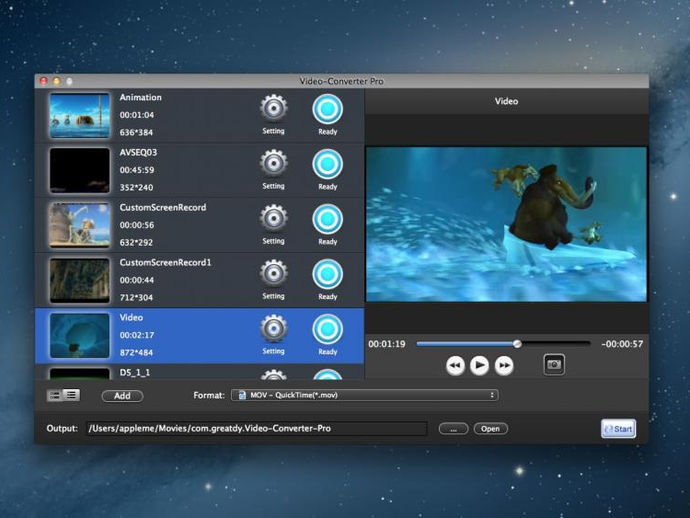Open the Format dropdown MOV QuickTime

pos(365,395)
